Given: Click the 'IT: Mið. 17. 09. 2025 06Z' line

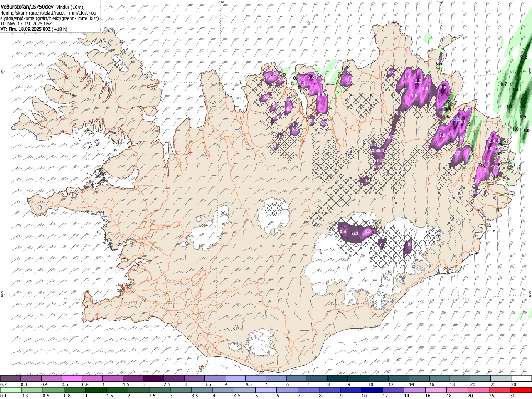Looking at the screenshot, I should coord(26,24).
